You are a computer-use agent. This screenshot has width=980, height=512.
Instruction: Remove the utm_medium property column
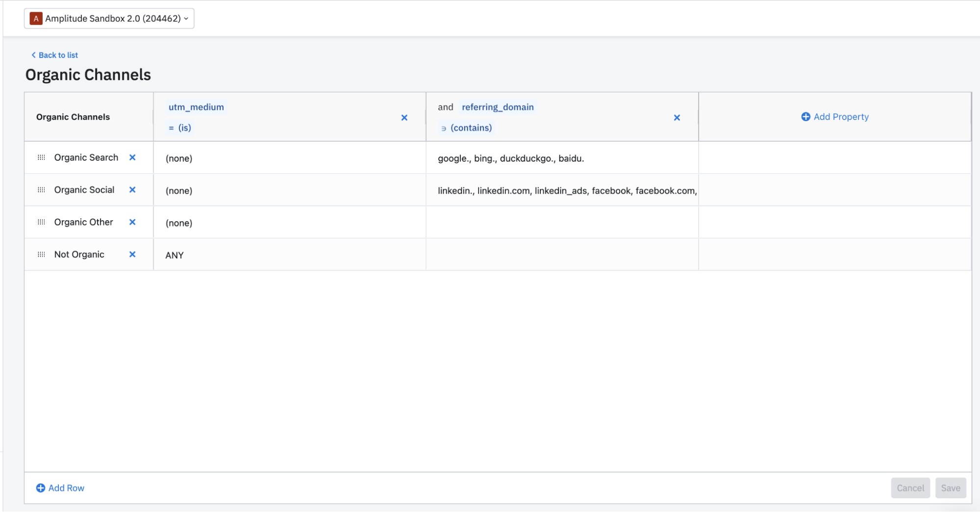click(404, 118)
